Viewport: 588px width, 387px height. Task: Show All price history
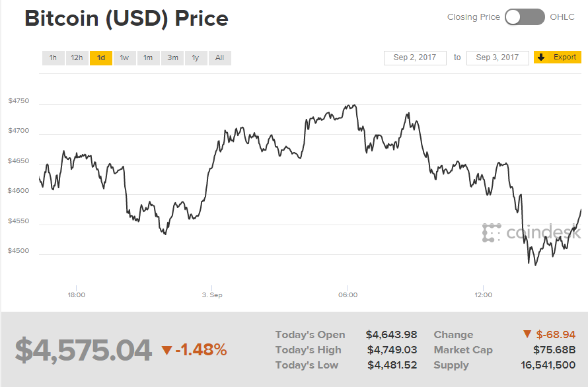[219, 58]
